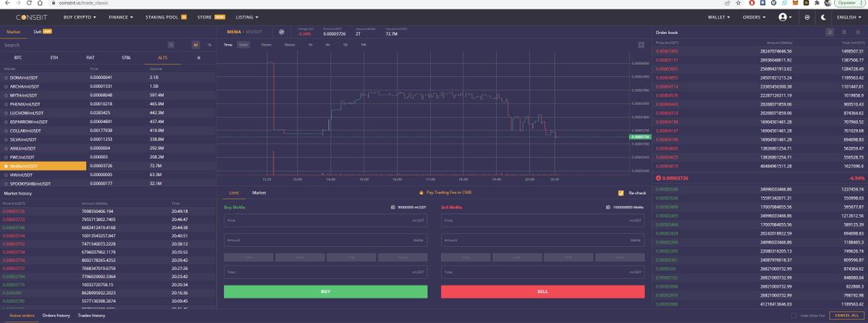Image resolution: width=868 pixels, height=323 pixels.
Task: Favorite the MYTH/mUSDT pair star
Action: coord(7,95)
